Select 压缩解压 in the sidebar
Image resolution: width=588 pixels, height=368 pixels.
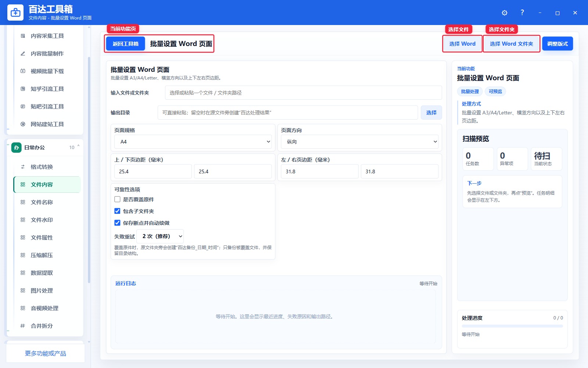47,255
